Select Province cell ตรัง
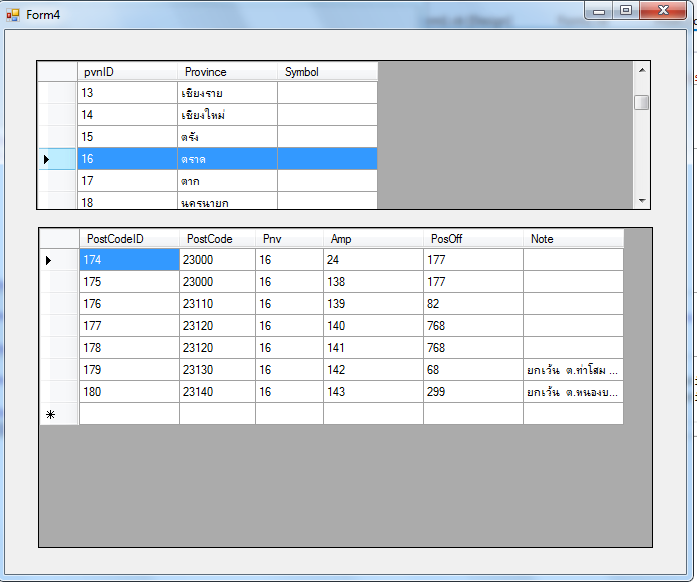 tap(227, 137)
